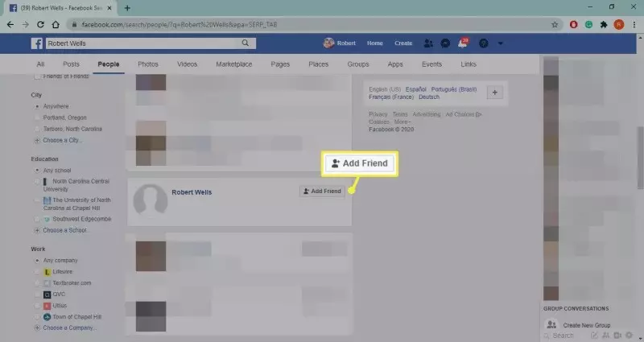This screenshot has height=342, width=644.
Task: Click the browser home icon
Action: (56, 25)
